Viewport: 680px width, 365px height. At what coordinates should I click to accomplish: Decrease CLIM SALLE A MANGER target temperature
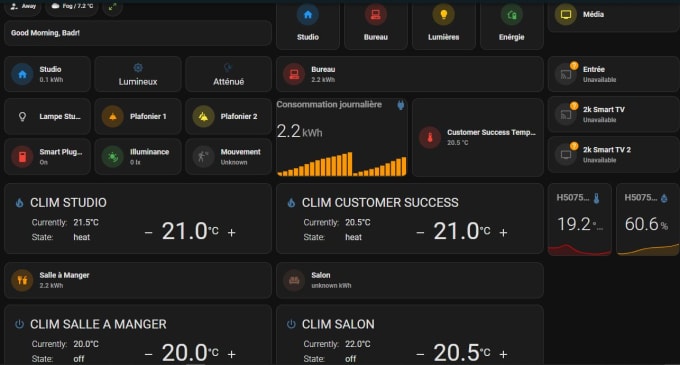pyautogui.click(x=148, y=354)
